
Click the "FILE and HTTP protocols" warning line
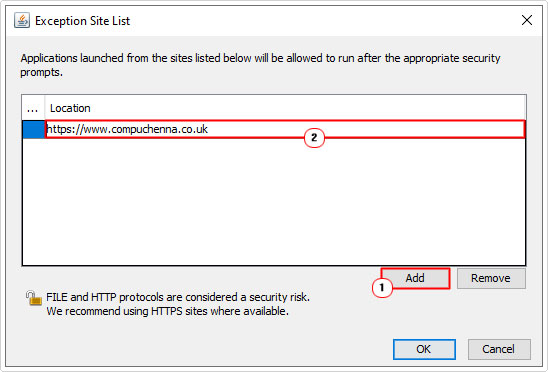pos(178,297)
